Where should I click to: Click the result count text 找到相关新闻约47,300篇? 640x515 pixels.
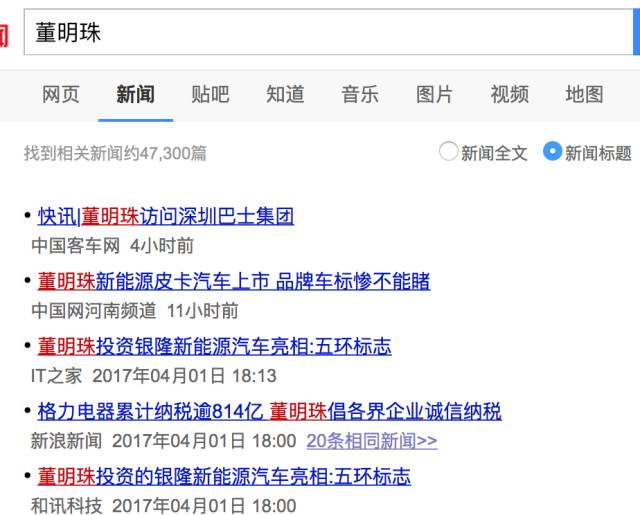[116, 153]
